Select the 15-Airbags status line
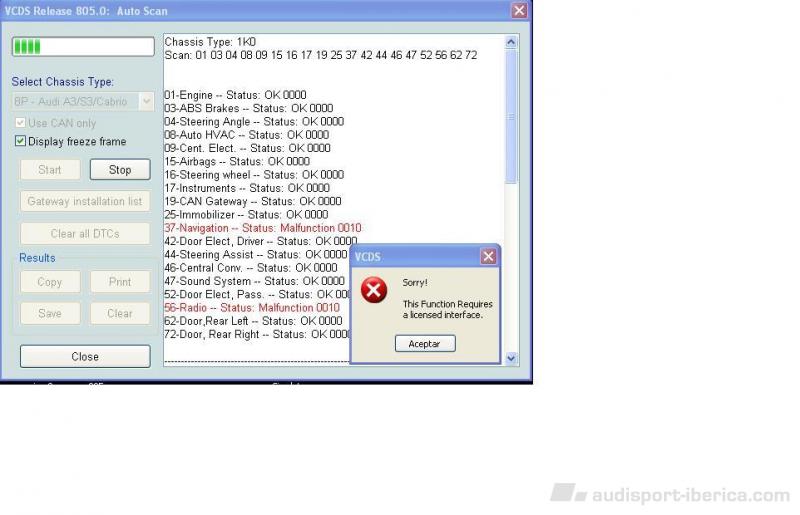800x515 pixels. 237,161
